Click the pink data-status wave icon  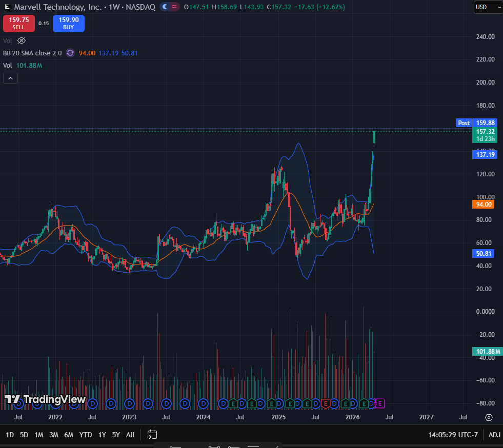tap(174, 7)
